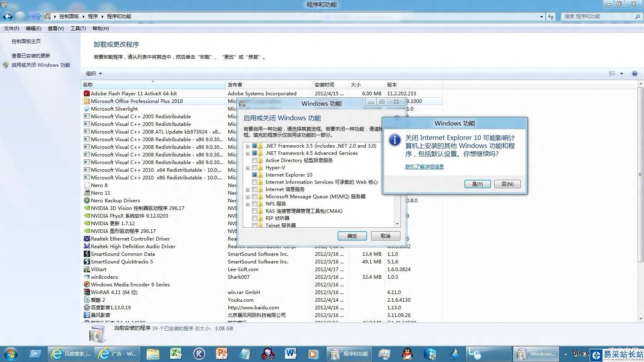The image size is (644, 362).
Task: Expand the NFS 服务 tree node
Action: click(248, 204)
